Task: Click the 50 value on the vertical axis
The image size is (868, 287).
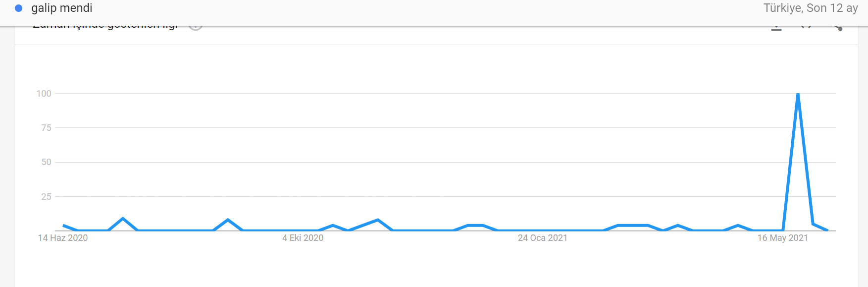Action: 46,162
